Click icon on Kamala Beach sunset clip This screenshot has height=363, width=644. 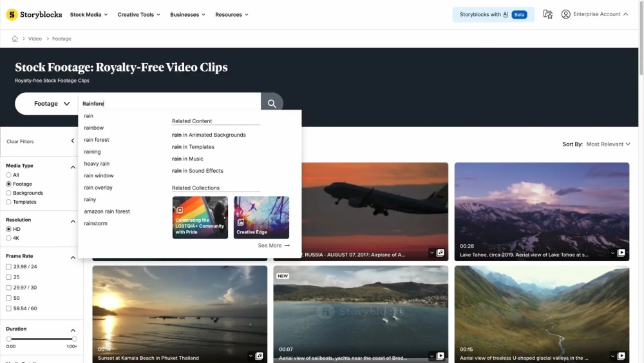(x=259, y=356)
